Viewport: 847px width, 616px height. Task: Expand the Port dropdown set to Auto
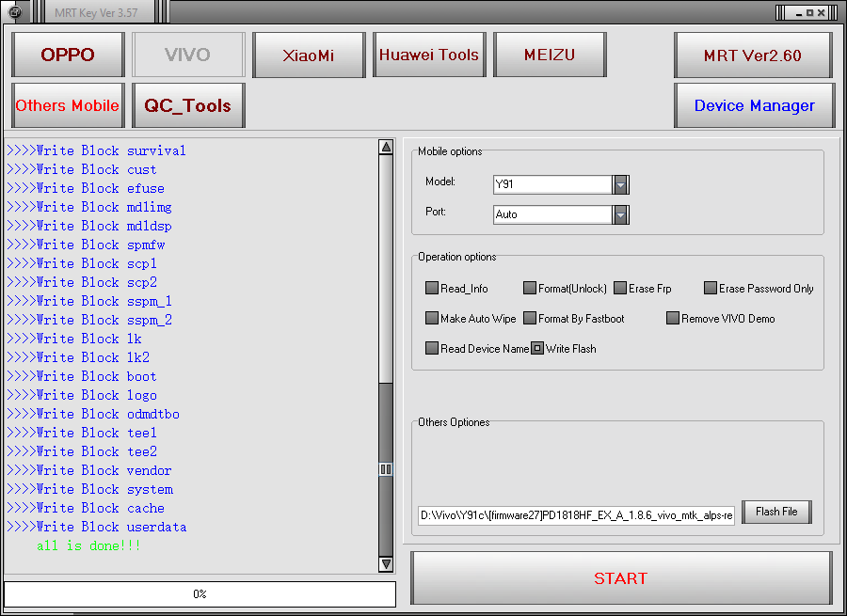click(621, 214)
